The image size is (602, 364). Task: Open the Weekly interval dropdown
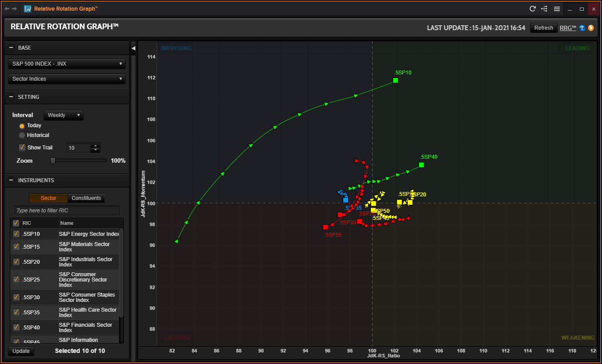pyautogui.click(x=63, y=115)
